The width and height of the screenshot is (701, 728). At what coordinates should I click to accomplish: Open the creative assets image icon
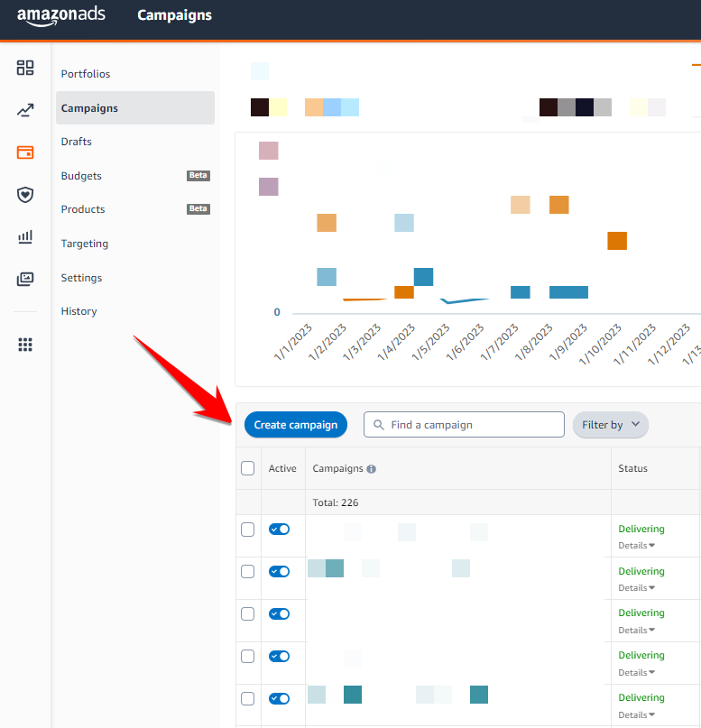pos(25,280)
